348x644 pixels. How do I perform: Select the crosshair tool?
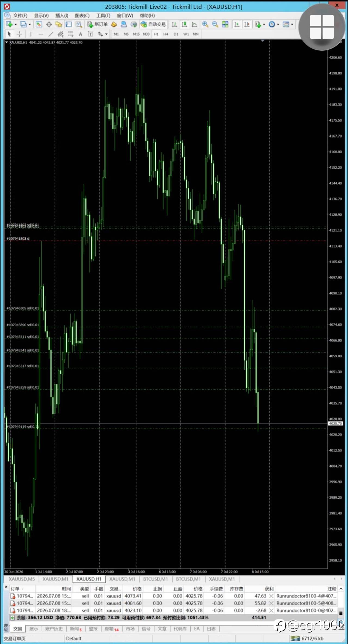click(20, 34)
